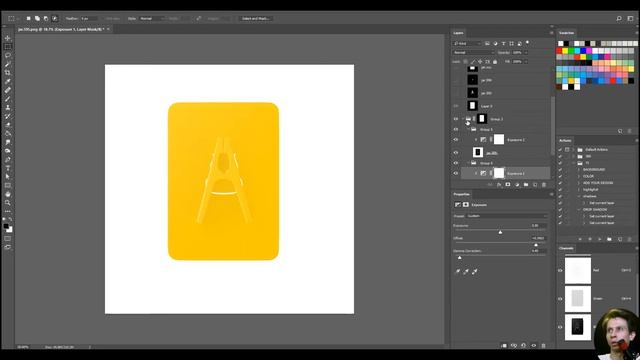Click the white point eyedropper in Properties
Viewport: 640px width, 360px height.
tap(475, 271)
